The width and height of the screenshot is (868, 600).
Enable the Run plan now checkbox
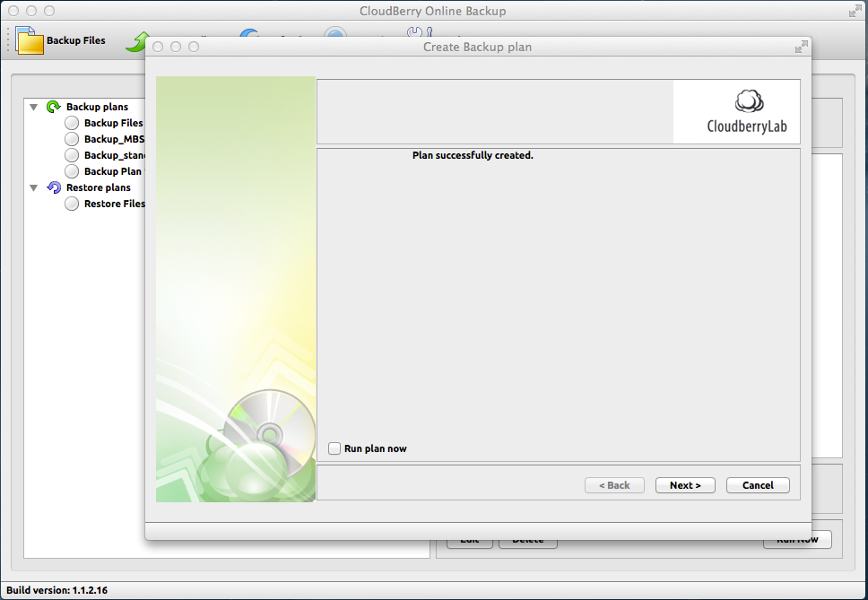(x=334, y=448)
